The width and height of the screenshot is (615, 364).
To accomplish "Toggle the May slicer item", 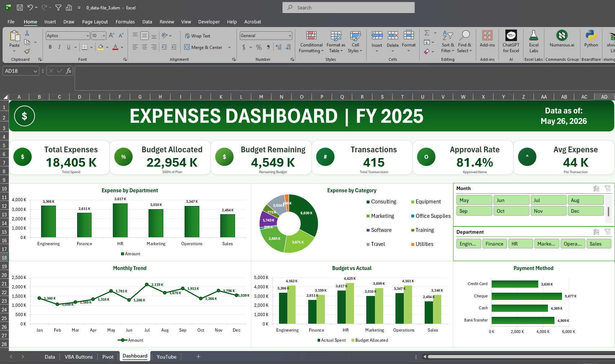I will point(474,200).
